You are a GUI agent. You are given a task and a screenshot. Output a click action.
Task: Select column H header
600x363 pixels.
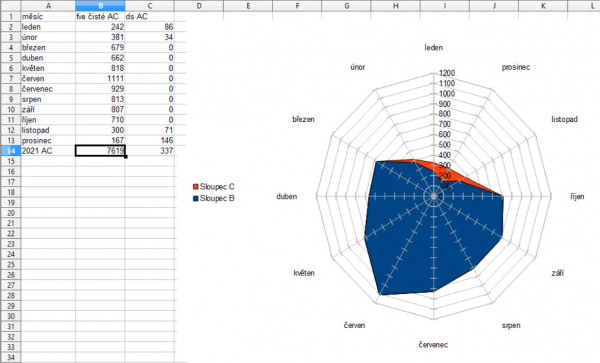[396, 6]
